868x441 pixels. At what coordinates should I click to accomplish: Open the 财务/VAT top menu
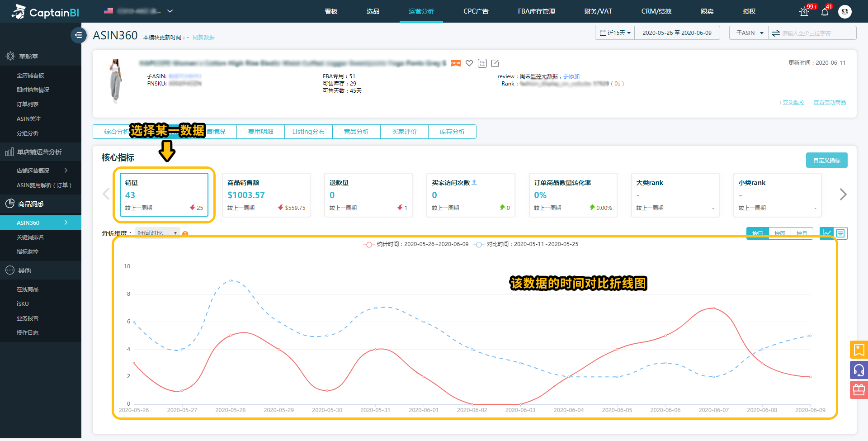click(x=598, y=11)
